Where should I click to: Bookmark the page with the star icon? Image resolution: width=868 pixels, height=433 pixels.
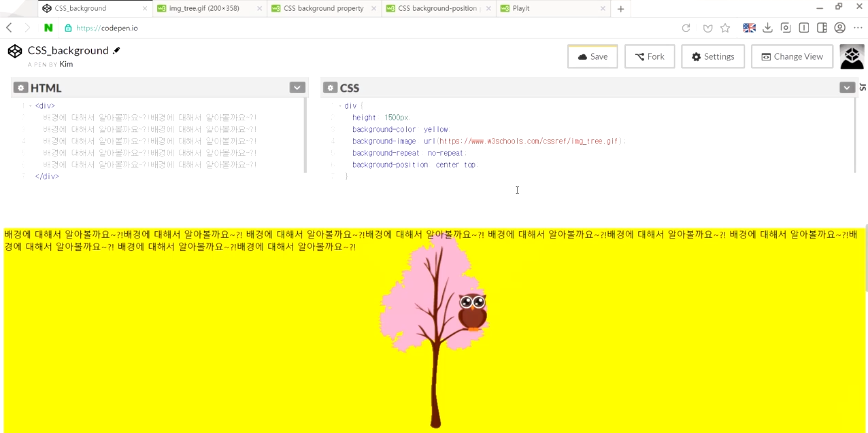(725, 28)
